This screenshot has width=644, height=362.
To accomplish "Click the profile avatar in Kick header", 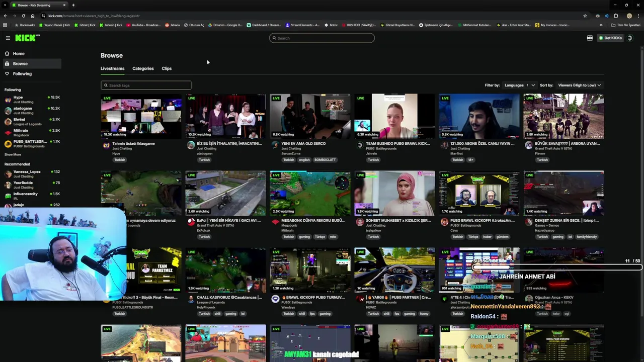I will [629, 38].
